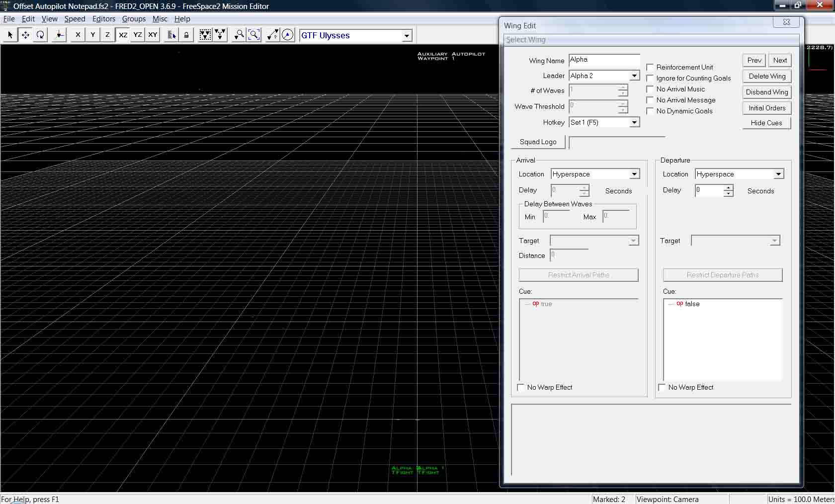Constrain movement to XZ plane
Viewport: 835px width, 504px height.
123,35
